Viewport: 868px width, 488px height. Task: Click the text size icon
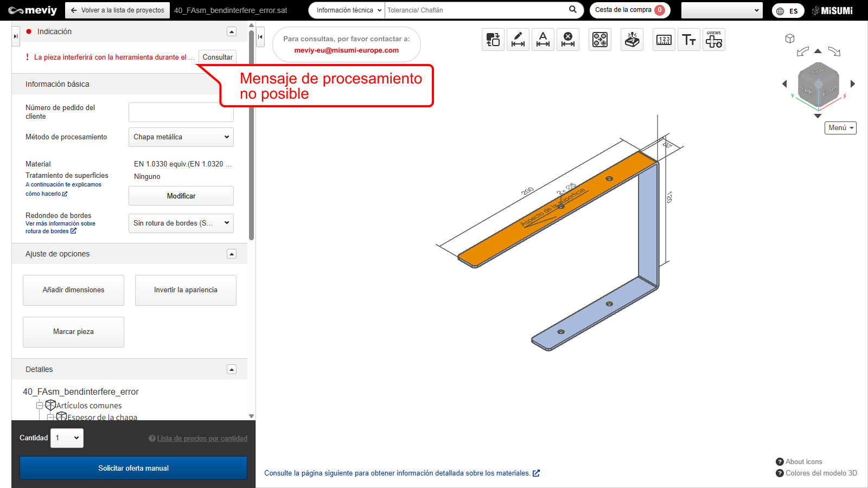coord(689,40)
